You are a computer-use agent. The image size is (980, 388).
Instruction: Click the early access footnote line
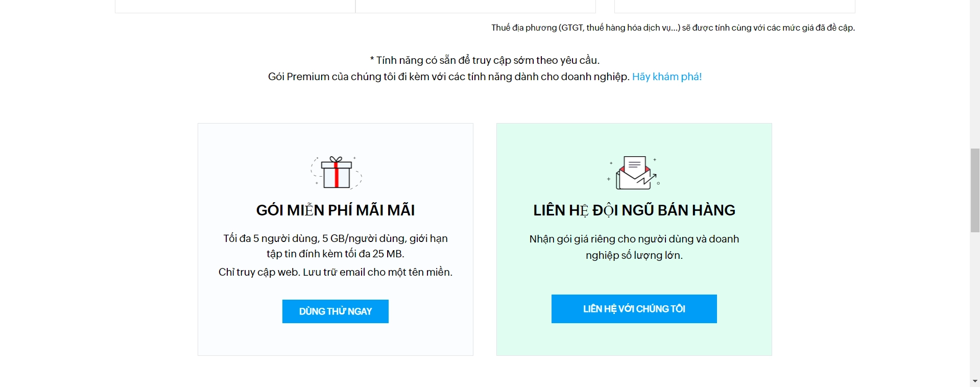485,60
